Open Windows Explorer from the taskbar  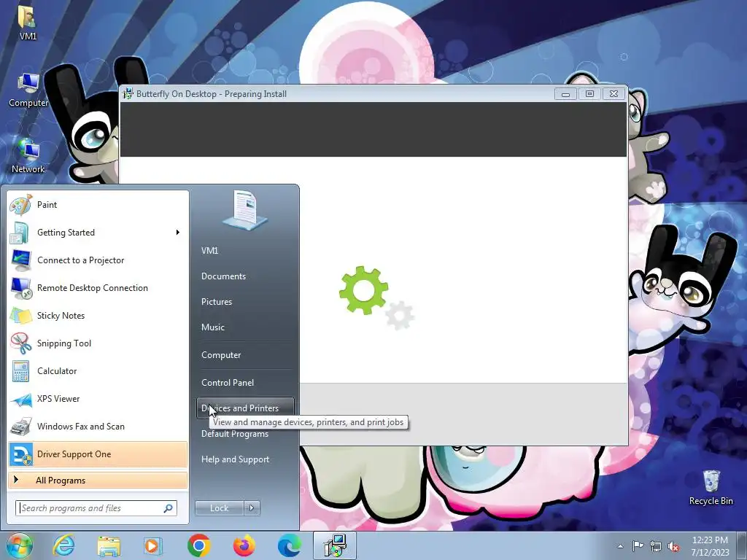pos(109,545)
